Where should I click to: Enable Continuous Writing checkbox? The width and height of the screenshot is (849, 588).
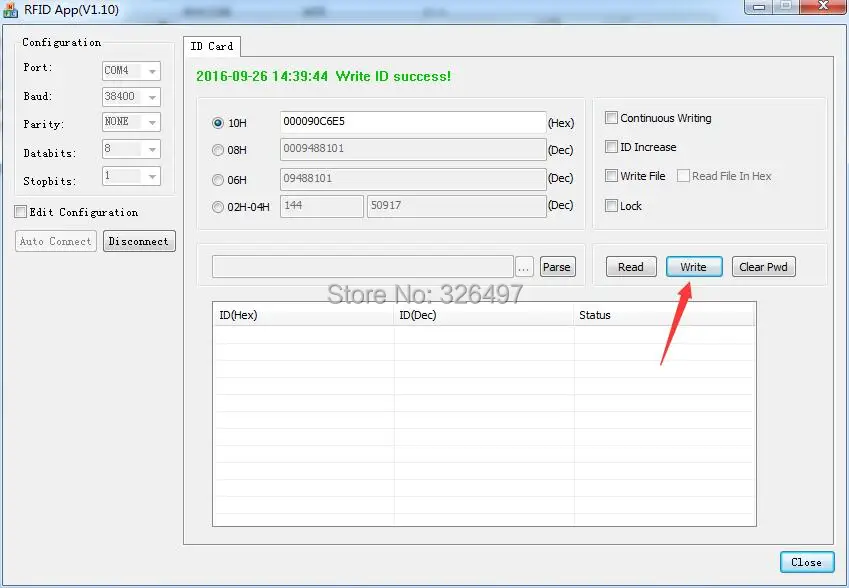[611, 117]
